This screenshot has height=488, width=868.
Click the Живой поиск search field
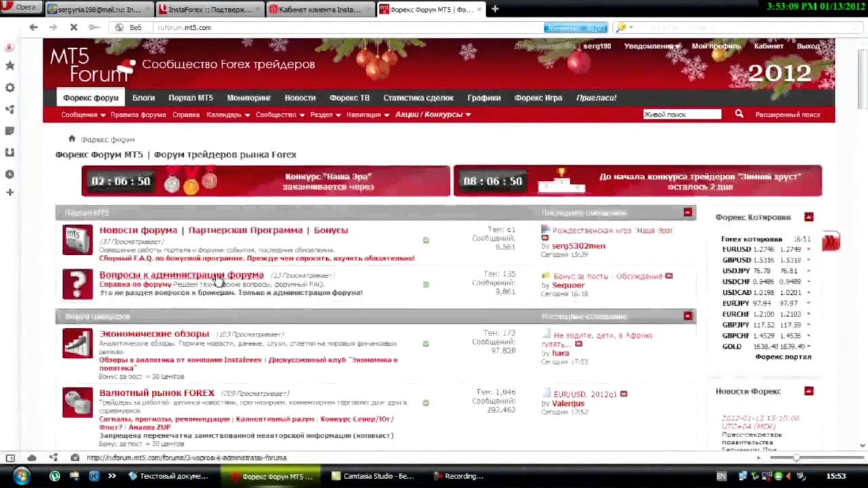[682, 115]
